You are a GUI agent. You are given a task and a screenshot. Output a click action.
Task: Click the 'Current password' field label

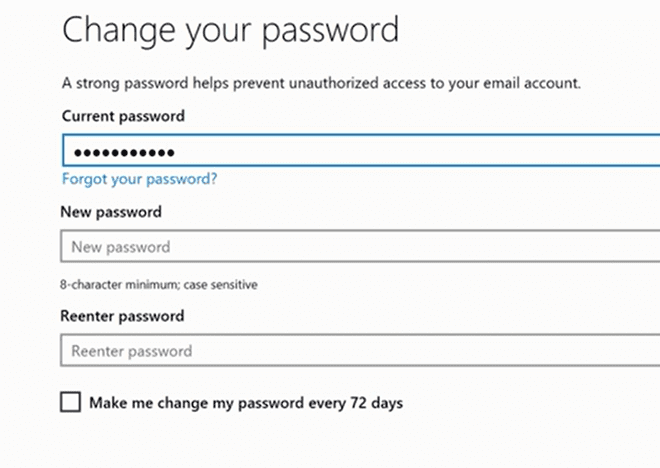coord(123,116)
